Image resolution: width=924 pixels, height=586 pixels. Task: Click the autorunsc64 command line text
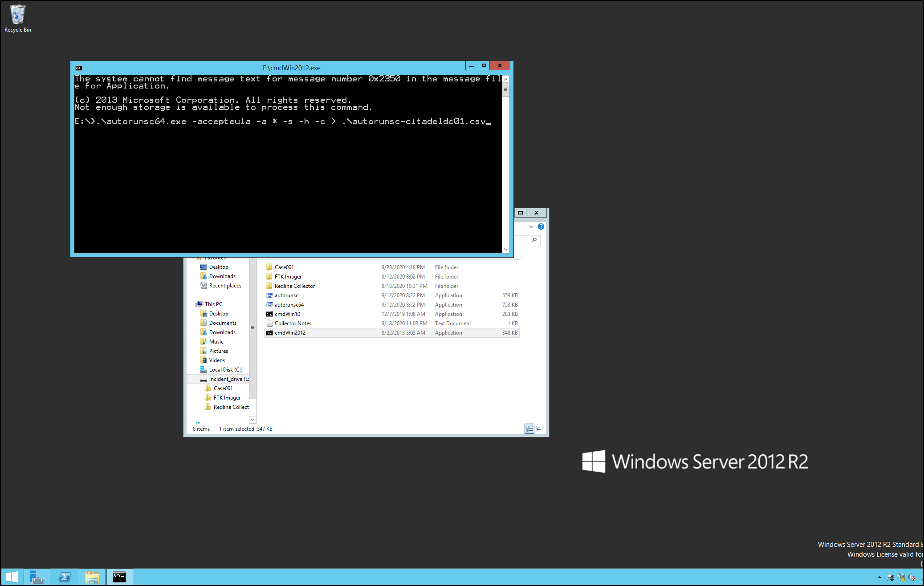(283, 121)
